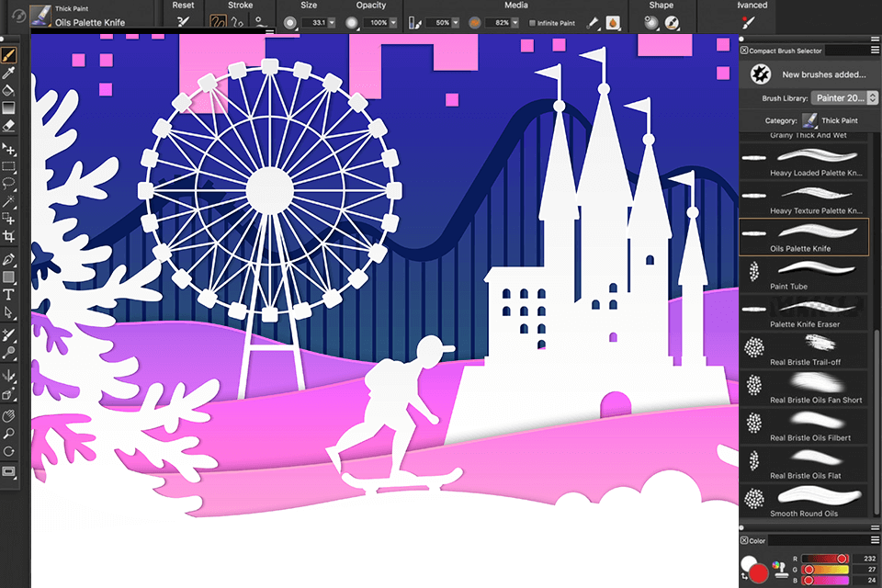
Task: Open the Opacity dropdown
Action: pyautogui.click(x=394, y=22)
